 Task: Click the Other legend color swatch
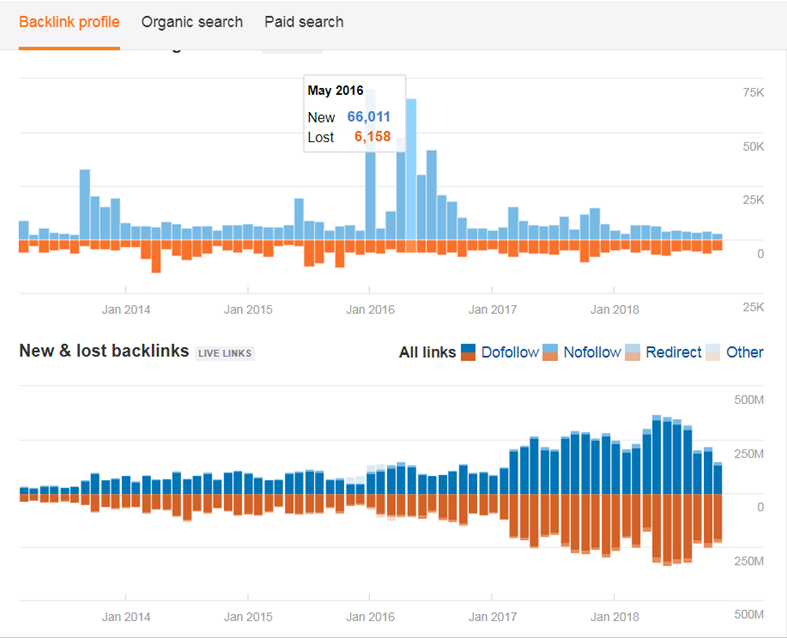(x=713, y=352)
